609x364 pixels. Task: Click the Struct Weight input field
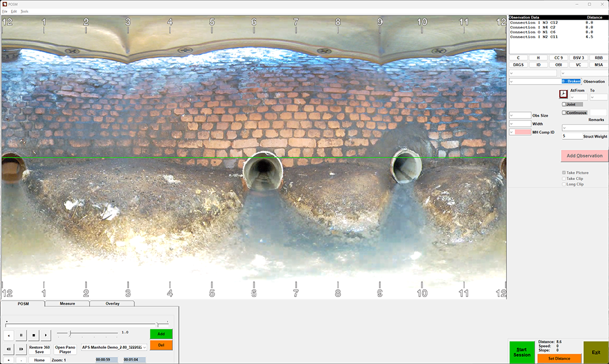pos(572,136)
